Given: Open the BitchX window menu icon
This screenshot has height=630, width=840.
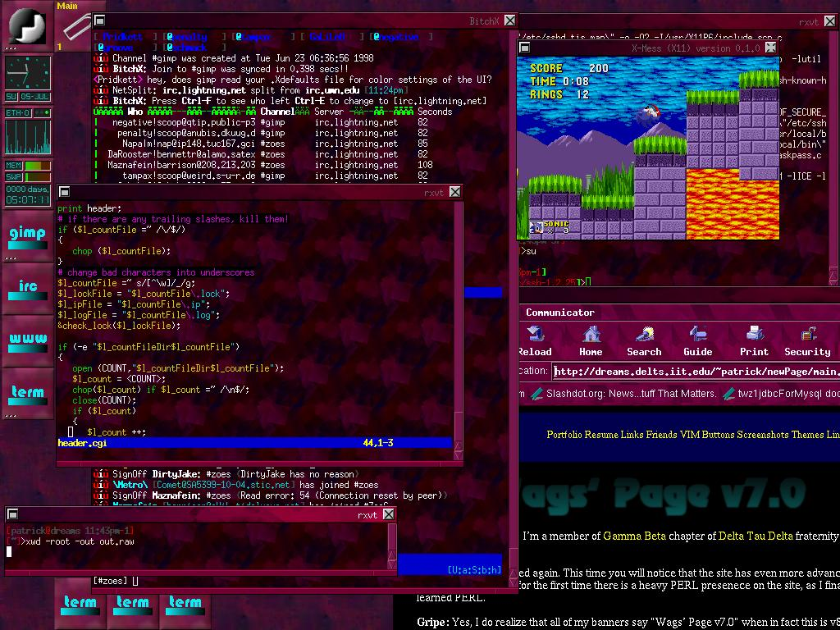Looking at the screenshot, I should [x=99, y=21].
